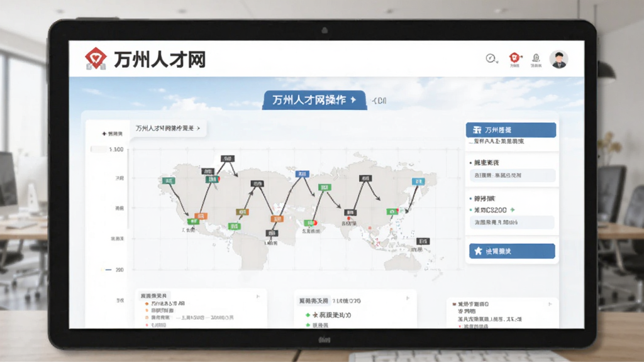
Task: Click the 1.100 axis value
Action: pyautogui.click(x=116, y=150)
